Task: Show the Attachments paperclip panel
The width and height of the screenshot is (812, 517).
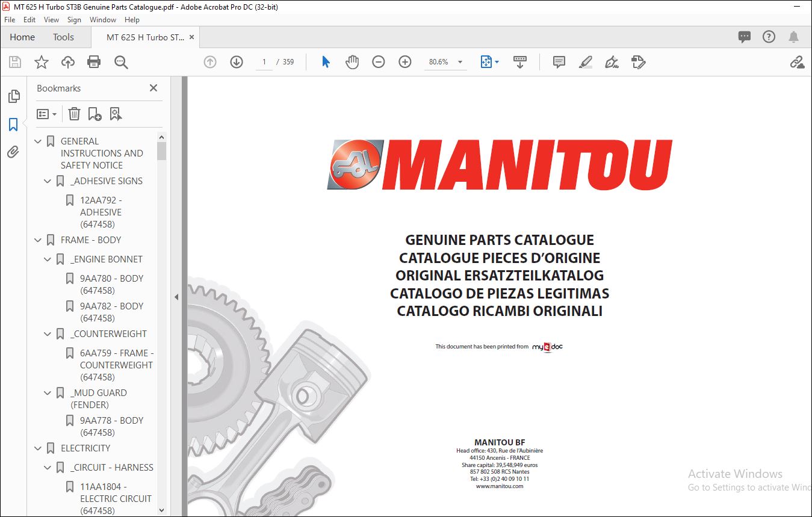Action: coord(13,152)
